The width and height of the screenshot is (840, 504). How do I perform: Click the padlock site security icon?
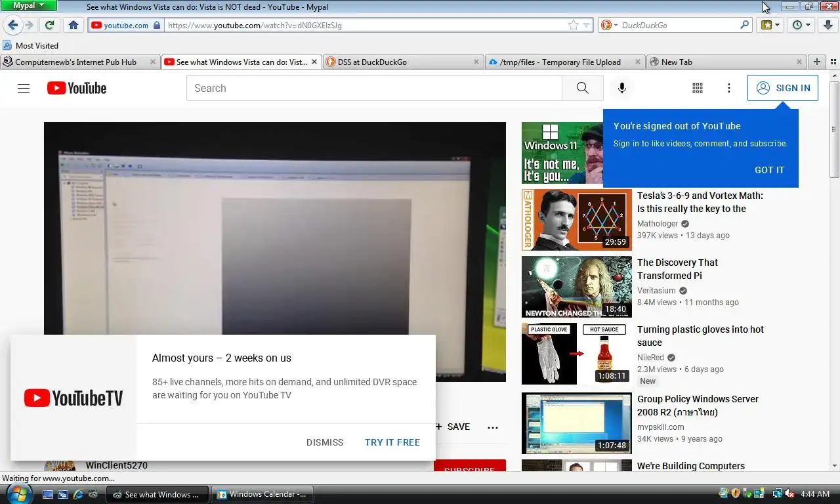point(156,25)
